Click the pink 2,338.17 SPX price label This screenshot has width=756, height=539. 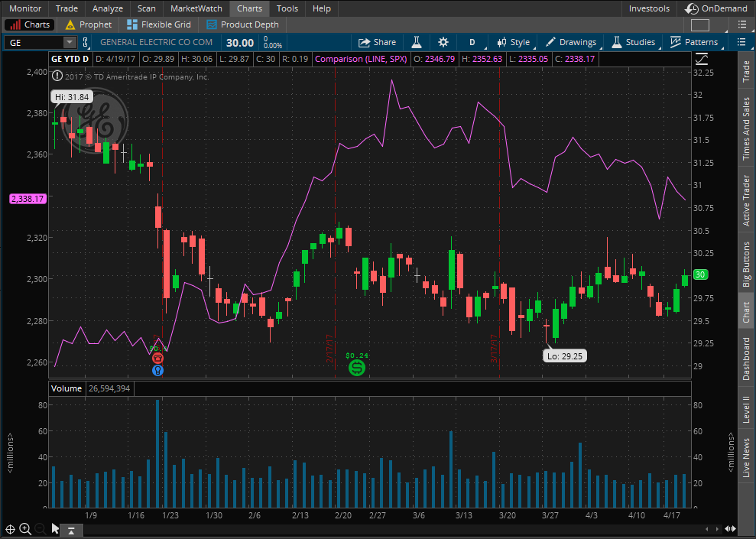click(x=28, y=199)
